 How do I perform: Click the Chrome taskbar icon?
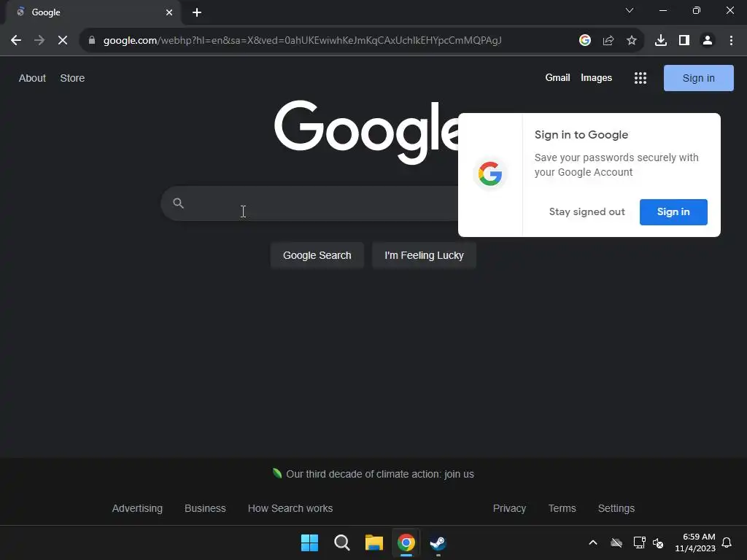[x=406, y=542]
